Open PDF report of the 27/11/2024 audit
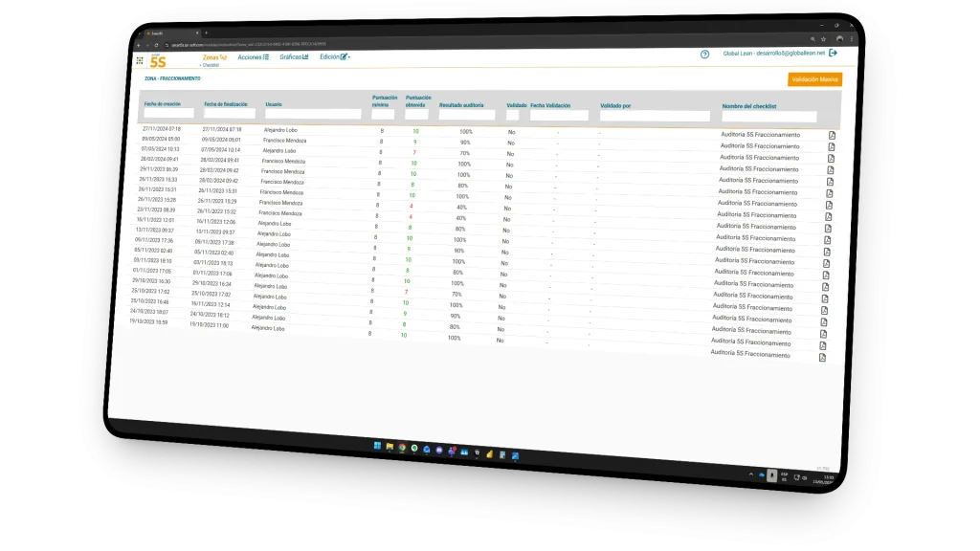The height and width of the screenshot is (551, 980). [x=832, y=136]
